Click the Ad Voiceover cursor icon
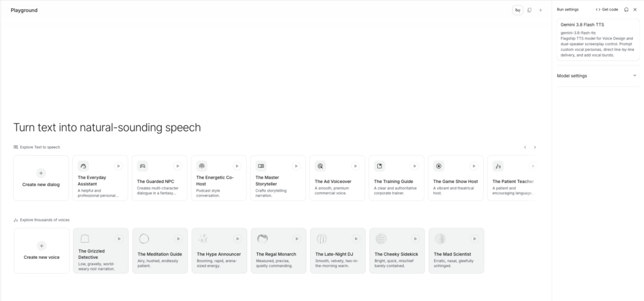The height and width of the screenshot is (301, 644). pyautogui.click(x=320, y=166)
